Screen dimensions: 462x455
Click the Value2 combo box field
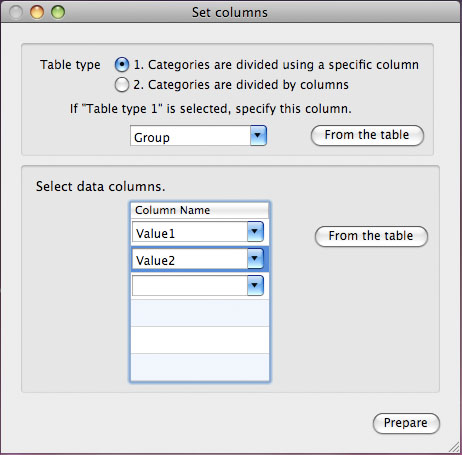(190, 259)
